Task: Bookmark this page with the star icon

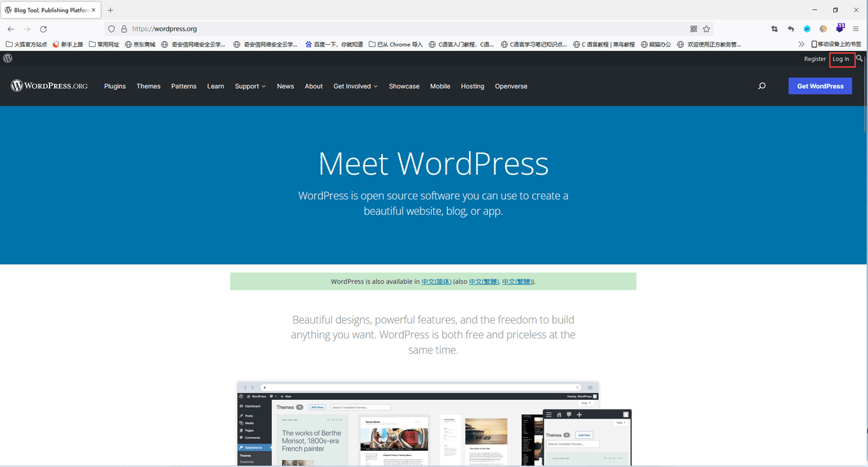Action: coord(707,29)
